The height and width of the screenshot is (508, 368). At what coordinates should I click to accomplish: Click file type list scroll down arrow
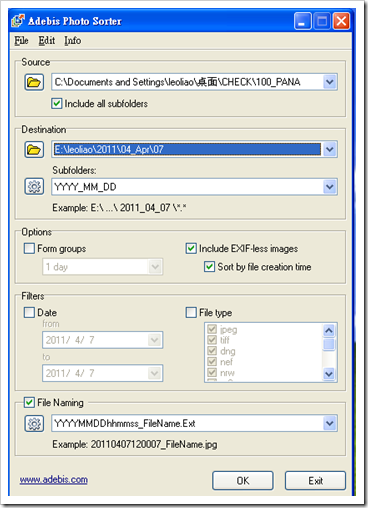pos(329,374)
